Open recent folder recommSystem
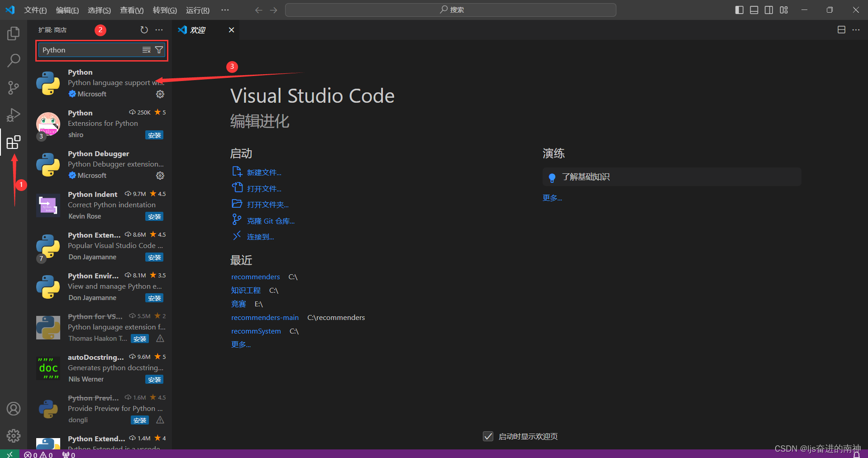Viewport: 868px width, 458px height. (256, 331)
